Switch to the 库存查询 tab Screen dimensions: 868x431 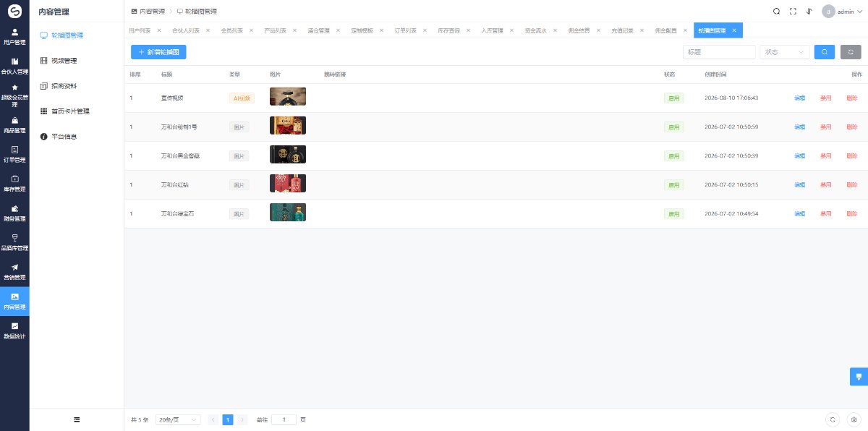[448, 30]
